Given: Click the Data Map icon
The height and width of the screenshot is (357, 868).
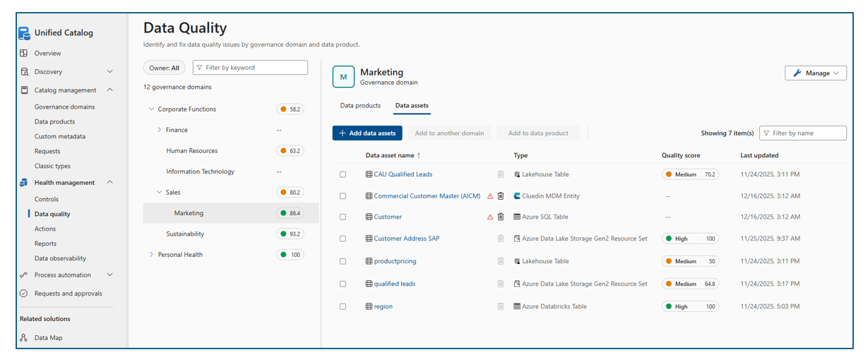Looking at the screenshot, I should 24,338.
